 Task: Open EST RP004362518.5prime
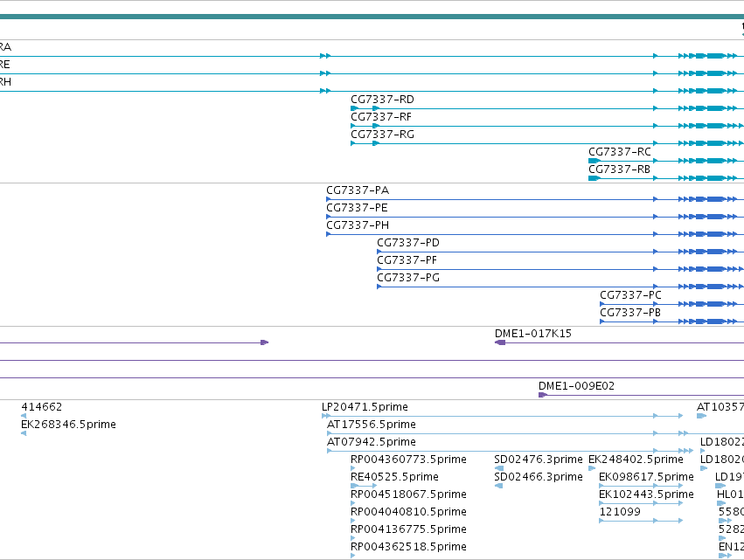tap(408, 547)
